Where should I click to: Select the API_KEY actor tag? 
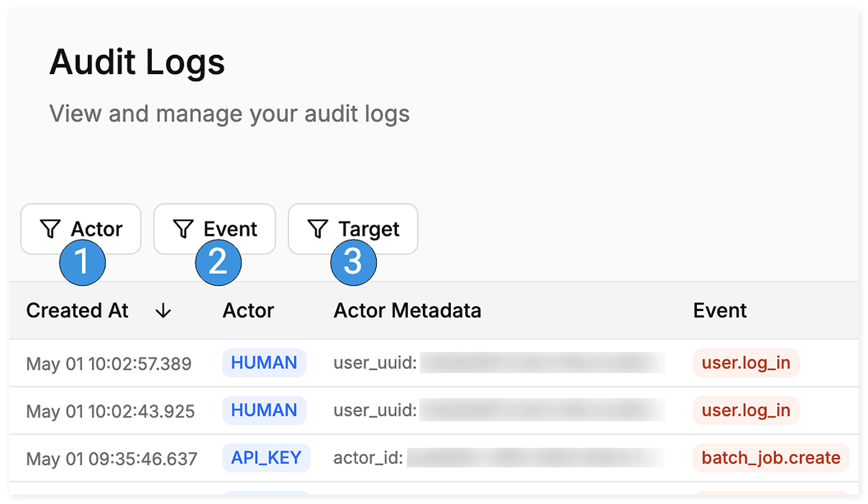pyautogui.click(x=266, y=458)
